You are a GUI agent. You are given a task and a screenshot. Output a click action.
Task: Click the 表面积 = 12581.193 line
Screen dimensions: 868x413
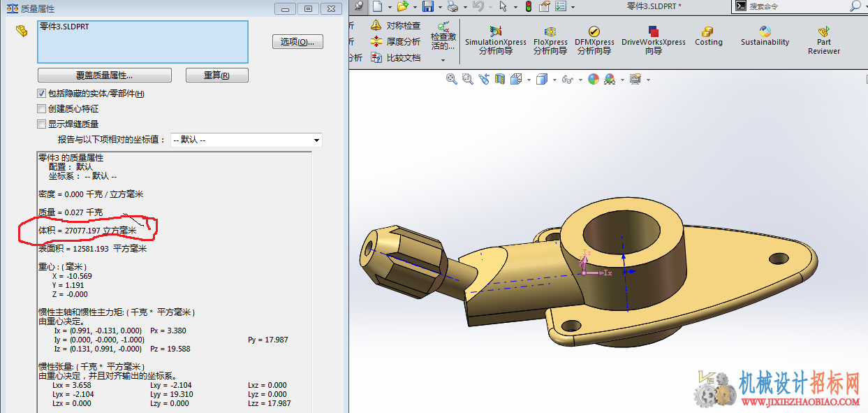(93, 249)
